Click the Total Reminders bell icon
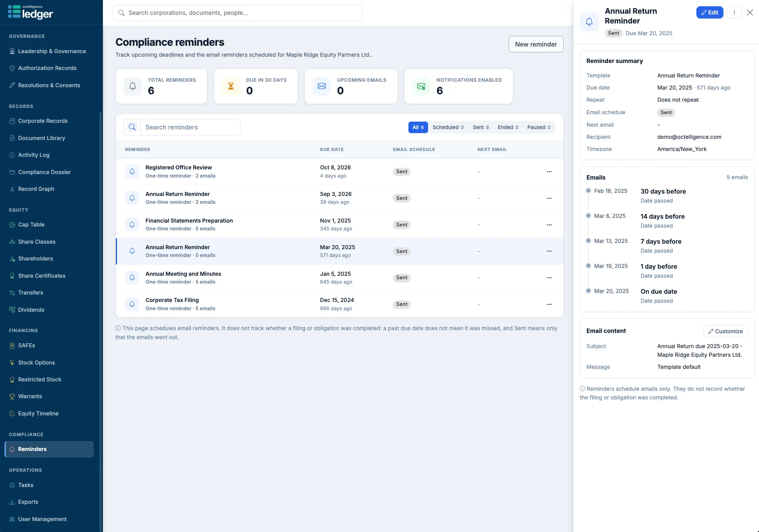 tap(133, 86)
